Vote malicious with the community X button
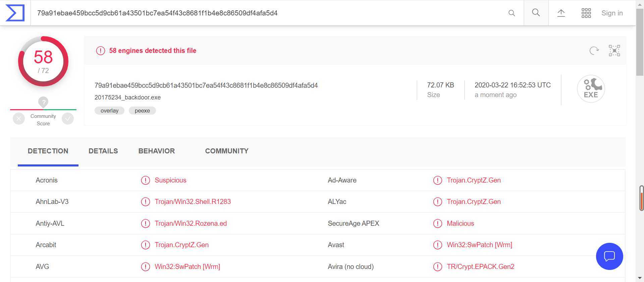 [19, 119]
